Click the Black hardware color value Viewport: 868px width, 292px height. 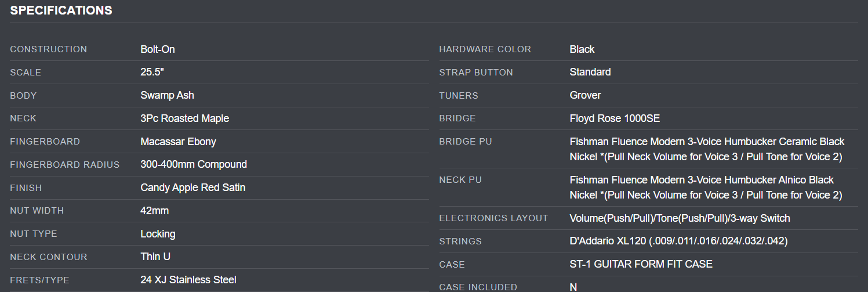582,49
